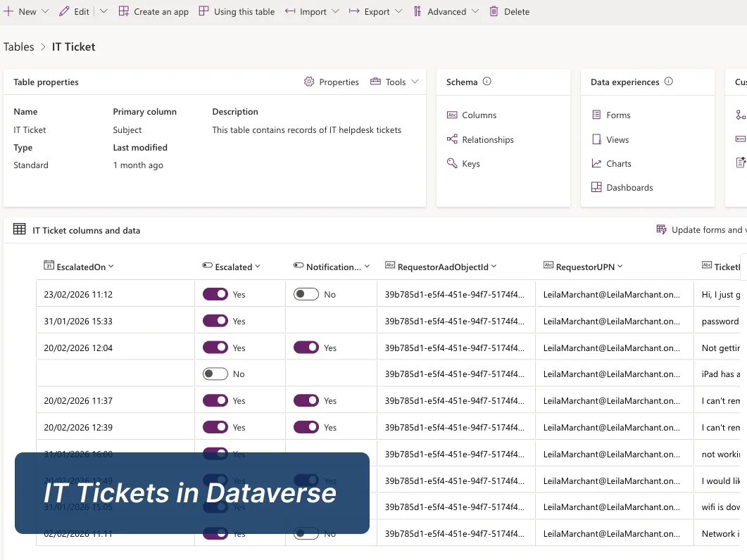Screen dimensions: 747x560
Task: Click the Dashboards icon
Action: tap(596, 187)
